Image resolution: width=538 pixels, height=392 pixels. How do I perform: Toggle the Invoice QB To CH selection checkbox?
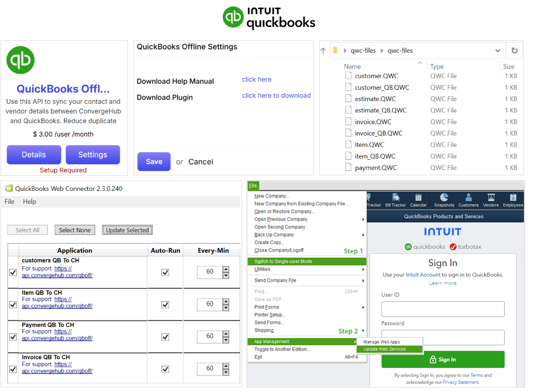click(x=13, y=369)
